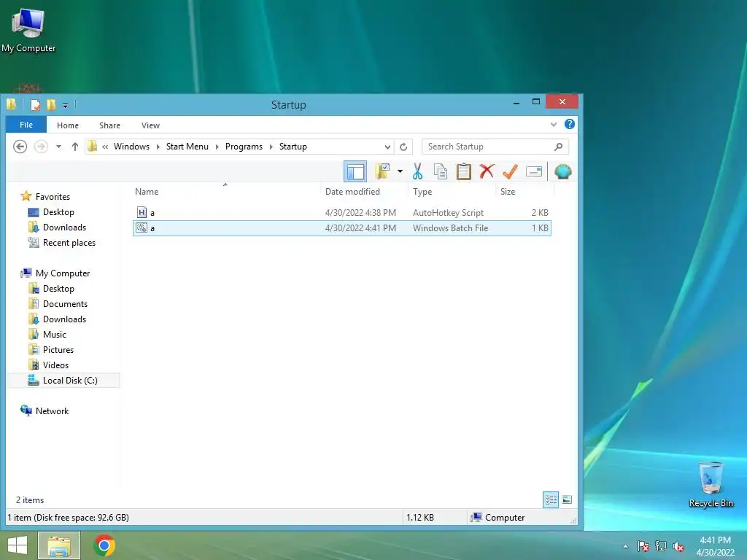747x560 pixels.
Task: Open address bar history dropdown
Action: [387, 147]
